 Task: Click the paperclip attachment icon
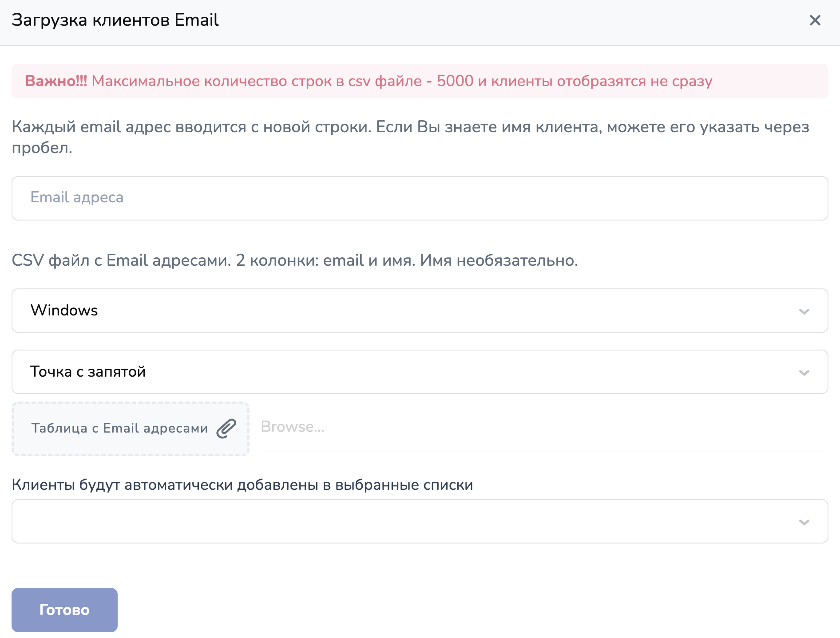226,429
